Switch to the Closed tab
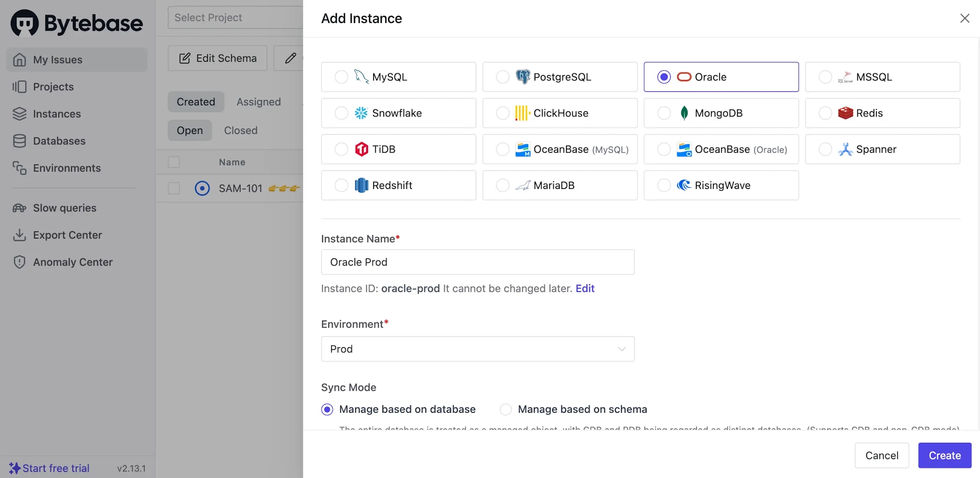 [x=241, y=131]
